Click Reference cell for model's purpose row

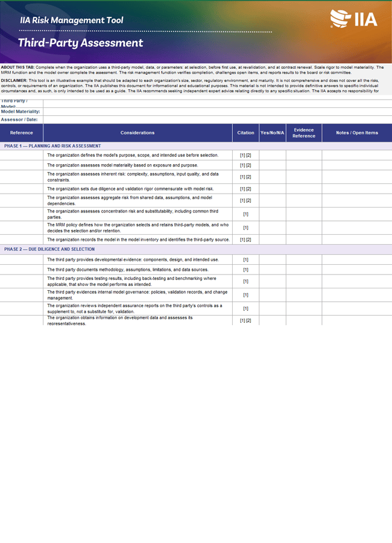(22, 155)
